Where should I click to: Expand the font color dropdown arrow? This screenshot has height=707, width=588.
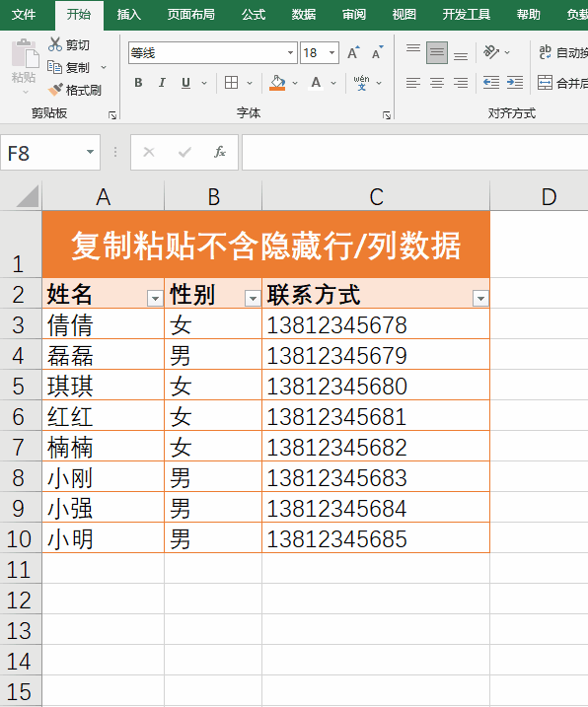coord(333,83)
